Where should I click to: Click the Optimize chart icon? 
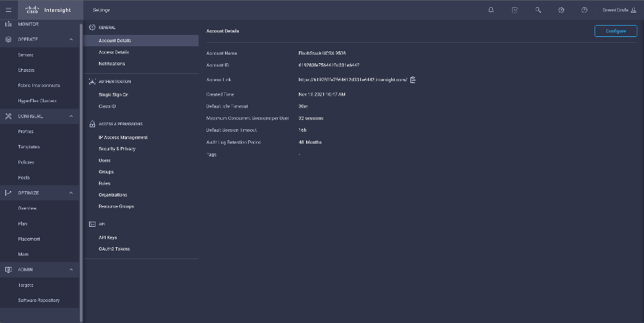tap(8, 193)
